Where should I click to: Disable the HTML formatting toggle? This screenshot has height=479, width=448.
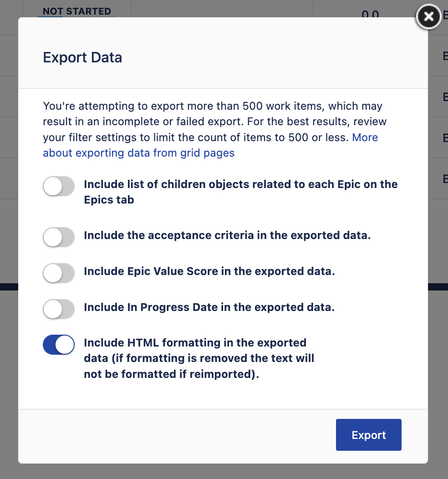[x=58, y=345]
